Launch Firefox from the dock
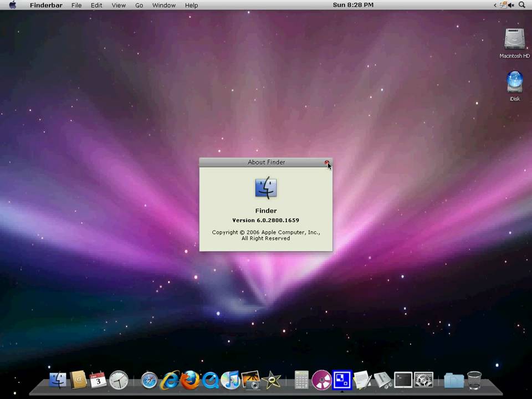532x399 pixels. coord(190,380)
